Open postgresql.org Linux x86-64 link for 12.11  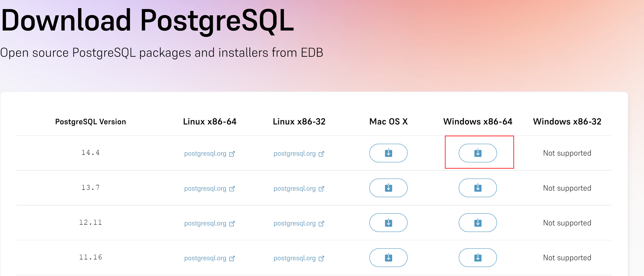(209, 223)
